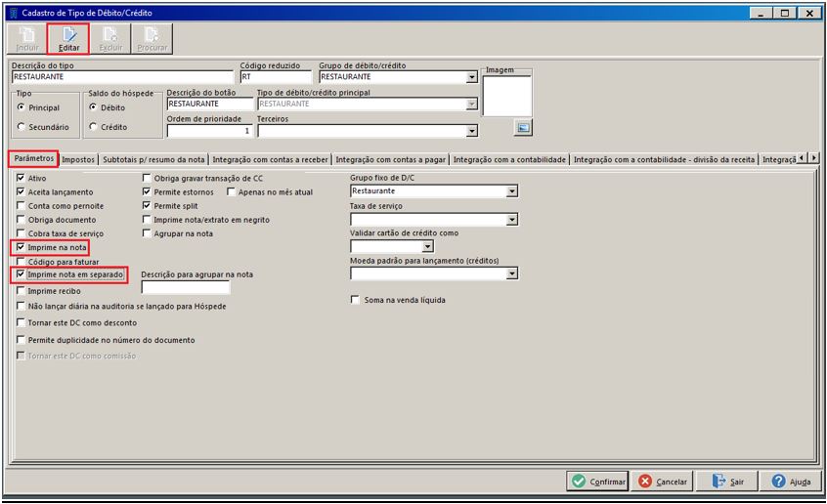Click the Editar toolbar icon
Image resolution: width=827 pixels, height=504 pixels.
click(x=68, y=39)
